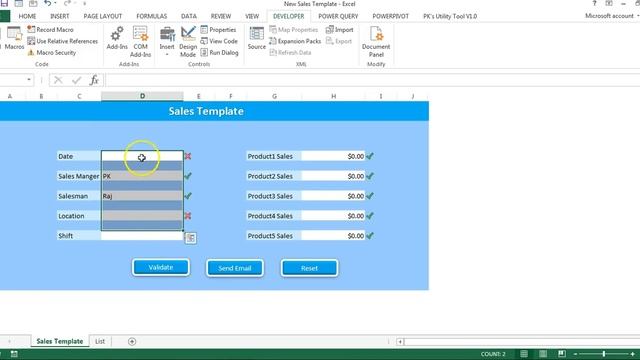
Task: Open Excel Help question mark
Action: click(x=594, y=4)
